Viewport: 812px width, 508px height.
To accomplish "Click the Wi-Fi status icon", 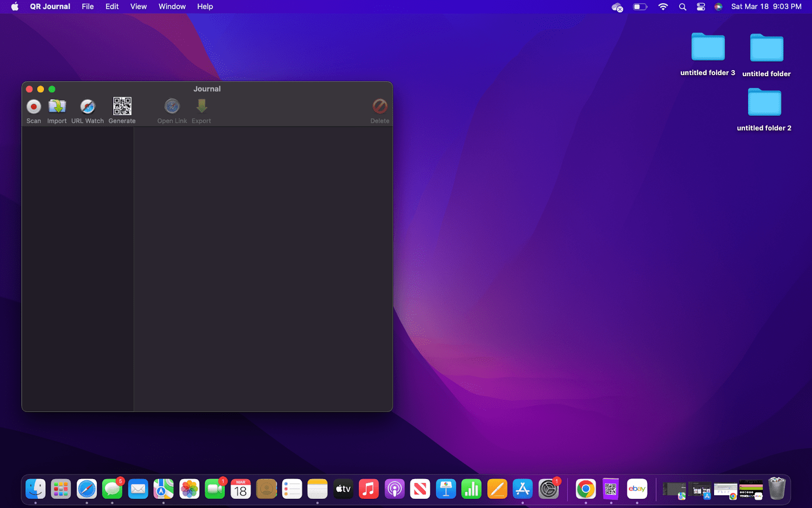I will [663, 7].
